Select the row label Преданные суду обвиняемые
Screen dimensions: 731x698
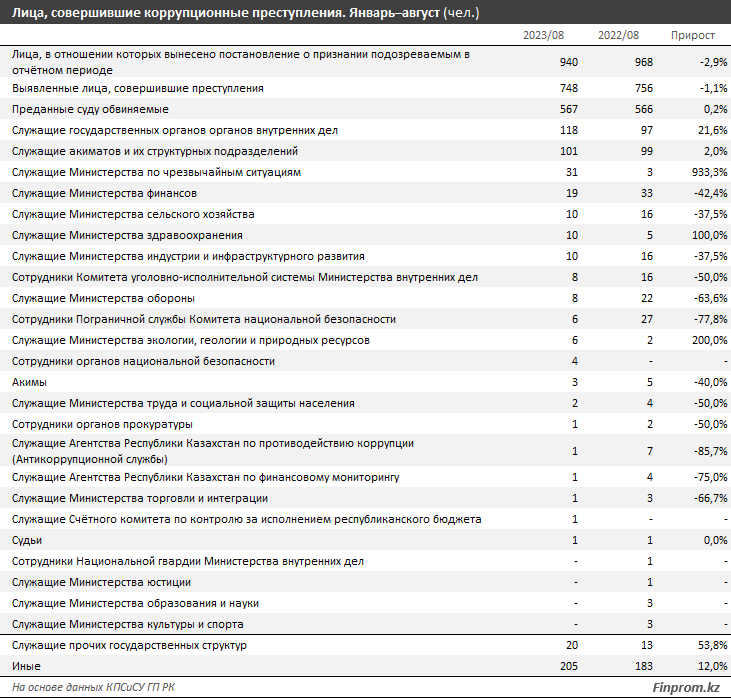[x=90, y=109]
